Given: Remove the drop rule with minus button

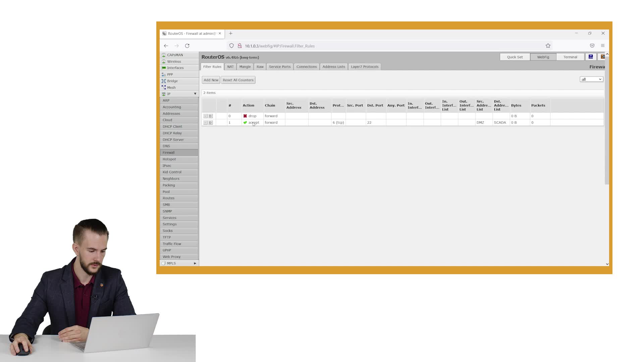Looking at the screenshot, I should [x=205, y=116].
